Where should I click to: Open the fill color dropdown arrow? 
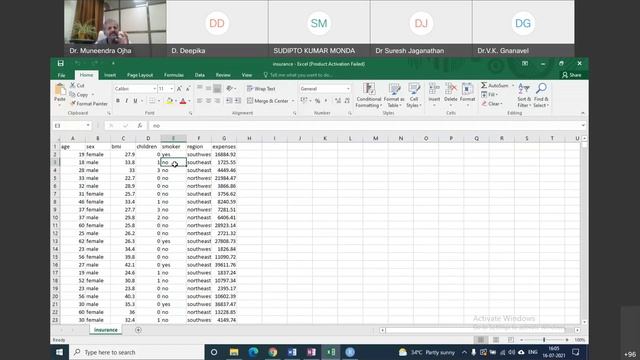(176, 101)
